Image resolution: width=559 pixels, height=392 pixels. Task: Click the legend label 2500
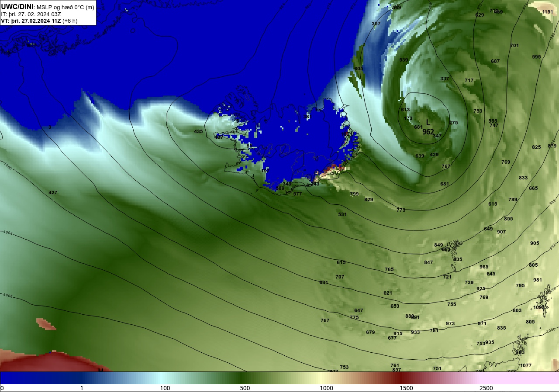(486, 388)
